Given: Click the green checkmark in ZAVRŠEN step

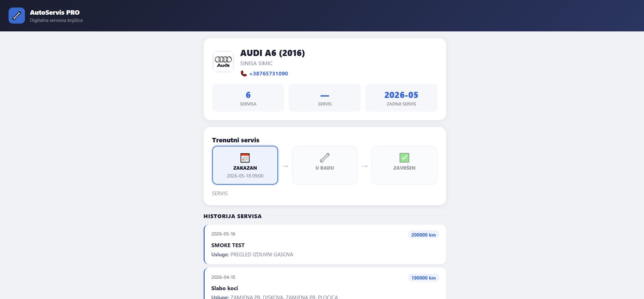Looking at the screenshot, I should click(404, 158).
